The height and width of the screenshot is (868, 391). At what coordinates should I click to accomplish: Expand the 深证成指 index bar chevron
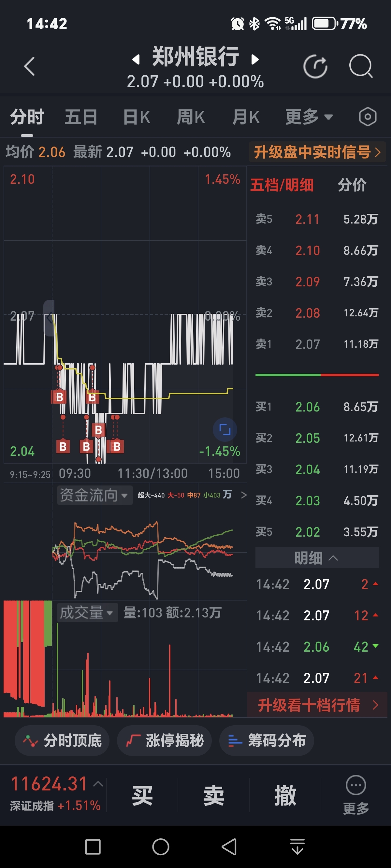tap(98, 784)
